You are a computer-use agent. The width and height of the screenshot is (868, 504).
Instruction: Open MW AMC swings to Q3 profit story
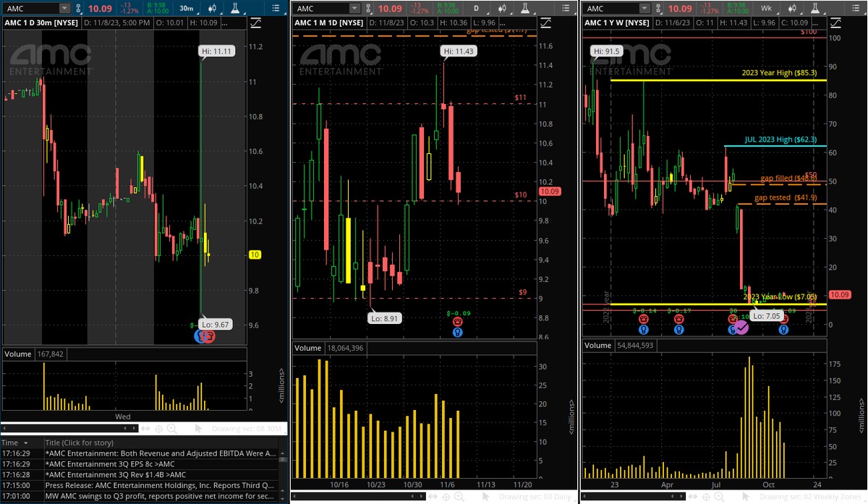[161, 496]
